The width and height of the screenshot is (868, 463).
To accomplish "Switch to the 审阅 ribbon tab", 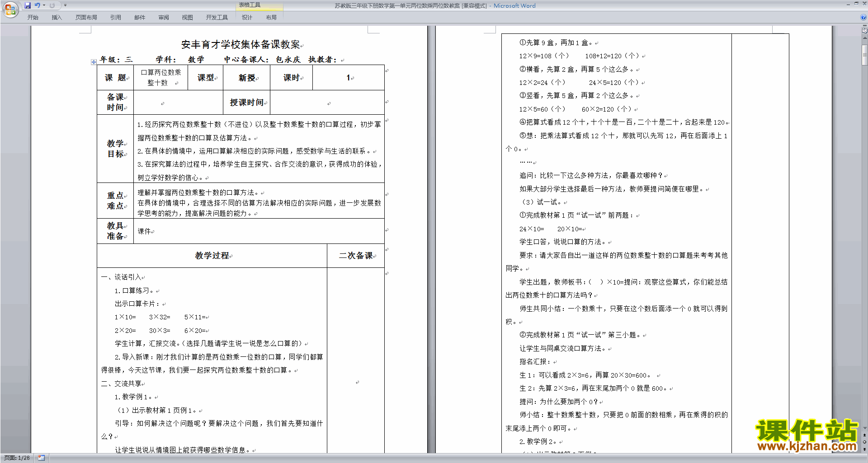I will pyautogui.click(x=164, y=17).
